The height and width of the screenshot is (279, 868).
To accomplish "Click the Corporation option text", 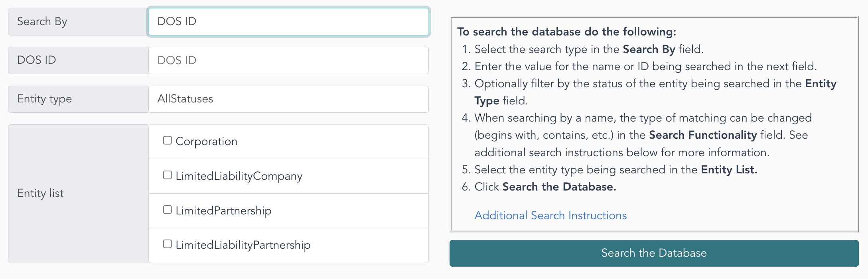I will (206, 141).
